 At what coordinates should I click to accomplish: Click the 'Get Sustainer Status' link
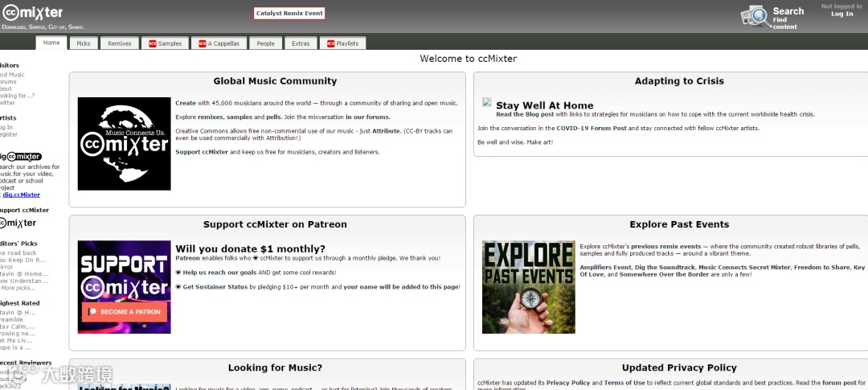(215, 287)
